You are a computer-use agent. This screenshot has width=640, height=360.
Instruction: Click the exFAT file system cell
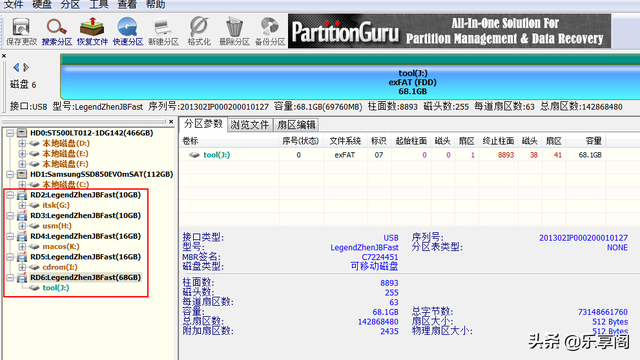tap(344, 155)
